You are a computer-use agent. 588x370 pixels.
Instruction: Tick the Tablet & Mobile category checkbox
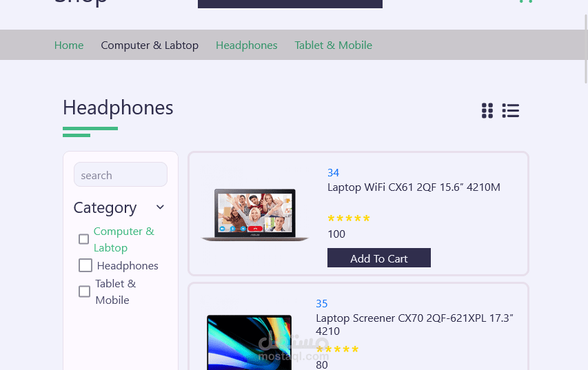(84, 291)
